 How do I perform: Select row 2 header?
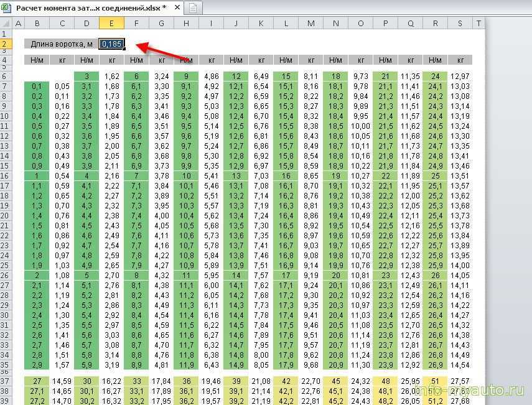coord(6,44)
